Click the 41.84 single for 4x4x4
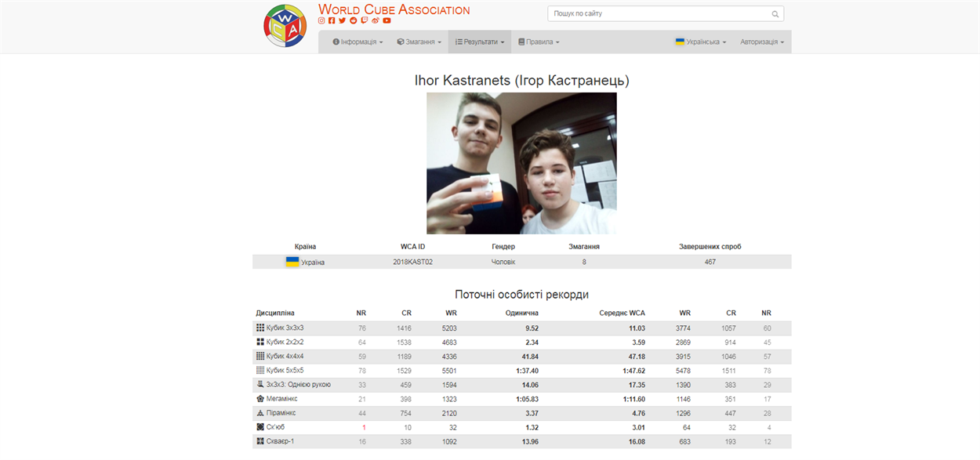The width and height of the screenshot is (980, 460). point(529,356)
